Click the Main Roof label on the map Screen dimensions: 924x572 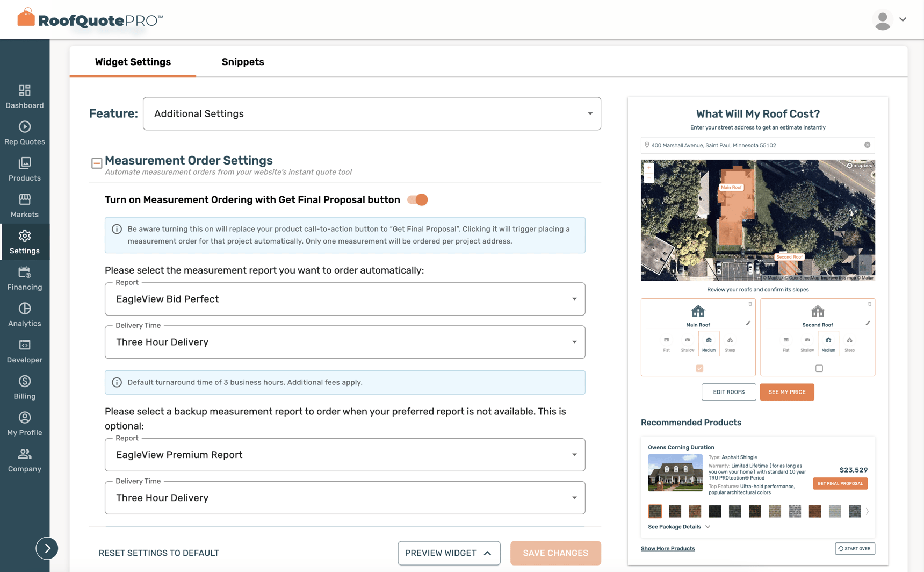pyautogui.click(x=731, y=187)
